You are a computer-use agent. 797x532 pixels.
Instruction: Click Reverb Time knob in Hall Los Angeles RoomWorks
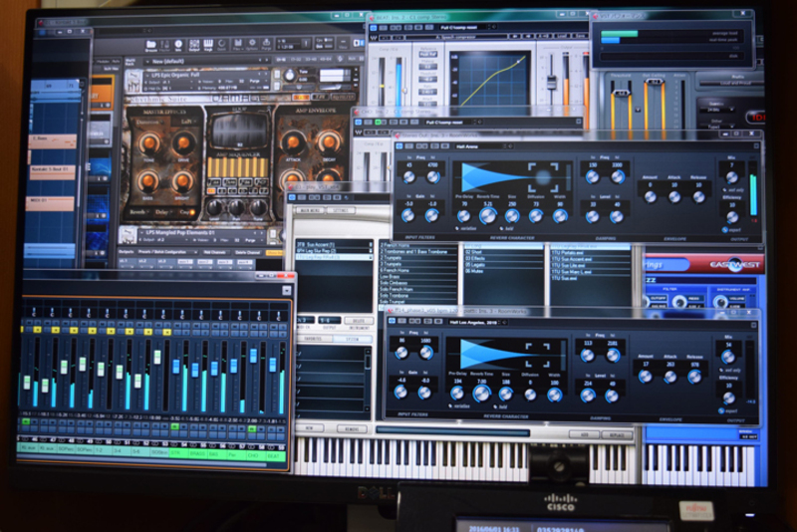point(481,393)
